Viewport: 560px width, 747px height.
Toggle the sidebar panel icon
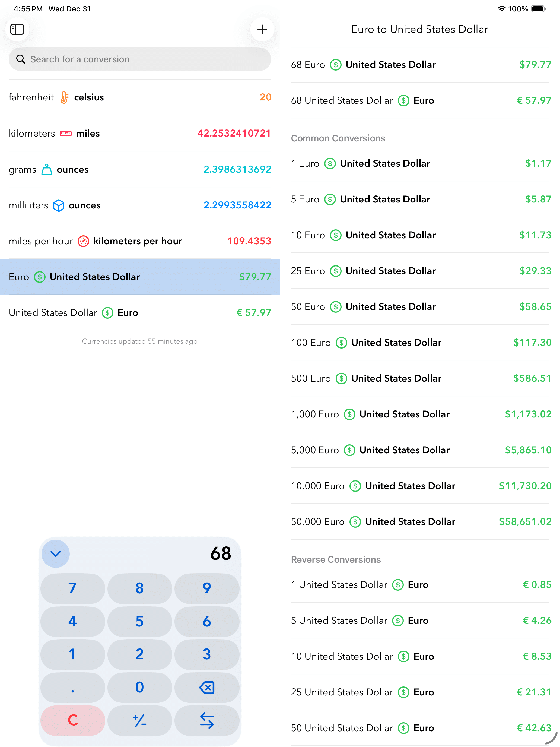pos(17,29)
